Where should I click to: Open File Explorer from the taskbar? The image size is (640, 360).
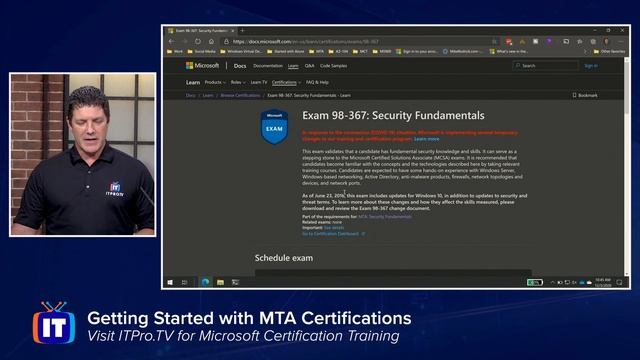220,282
